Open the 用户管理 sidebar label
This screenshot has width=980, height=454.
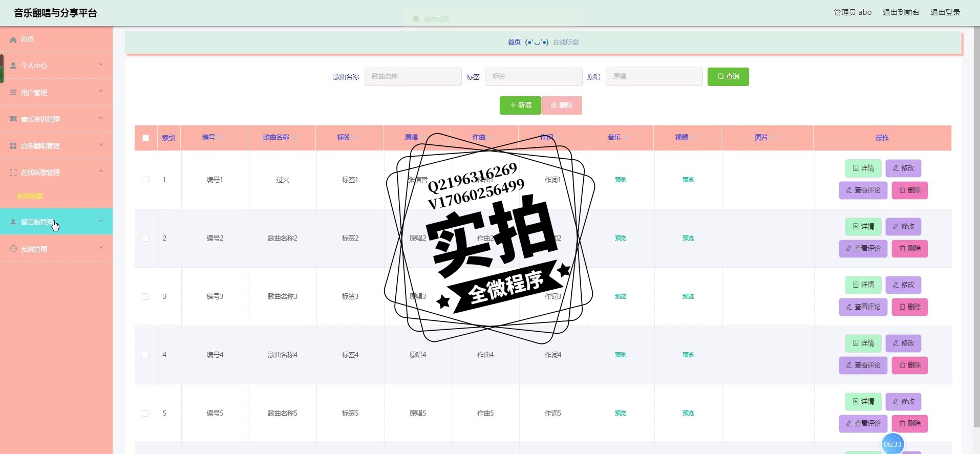34,93
